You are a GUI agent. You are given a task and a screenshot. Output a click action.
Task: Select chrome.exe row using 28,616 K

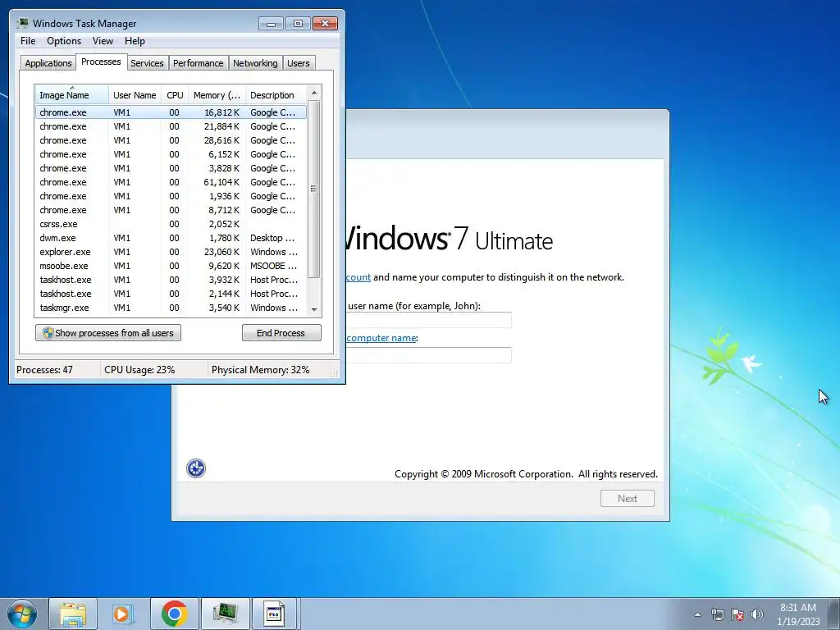171,140
